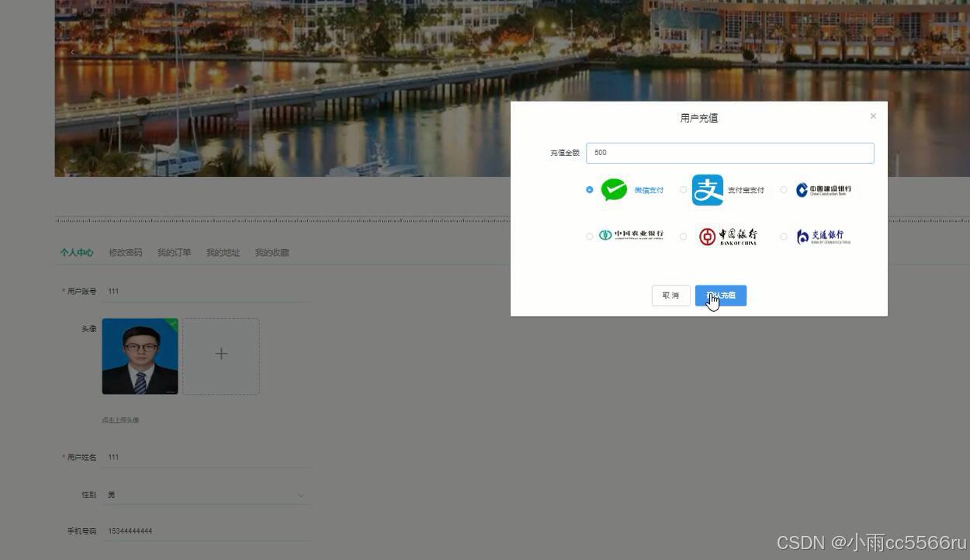Click the 点击上传头像 link
Screen dimensions: 970x560
pos(120,420)
